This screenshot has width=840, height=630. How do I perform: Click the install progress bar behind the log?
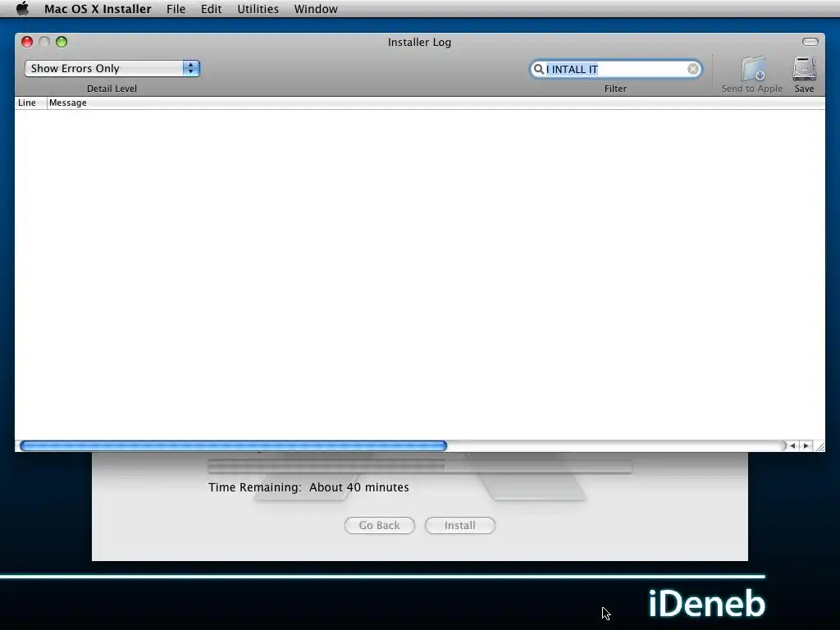click(x=419, y=465)
